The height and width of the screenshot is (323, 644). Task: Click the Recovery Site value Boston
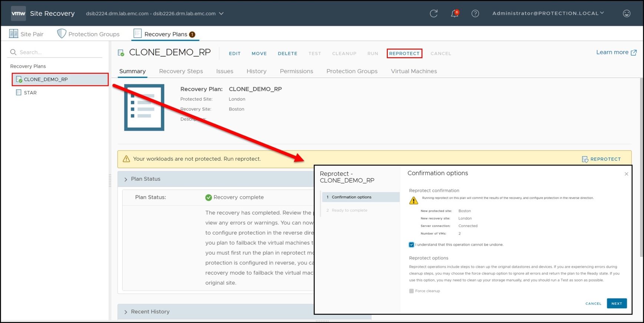236,109
